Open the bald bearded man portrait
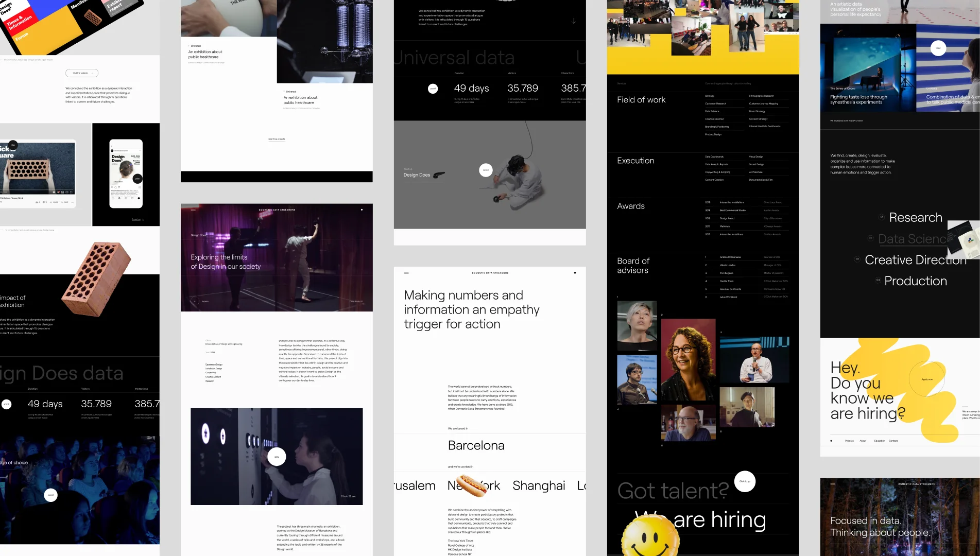Image resolution: width=980 pixels, height=556 pixels. tap(688, 423)
